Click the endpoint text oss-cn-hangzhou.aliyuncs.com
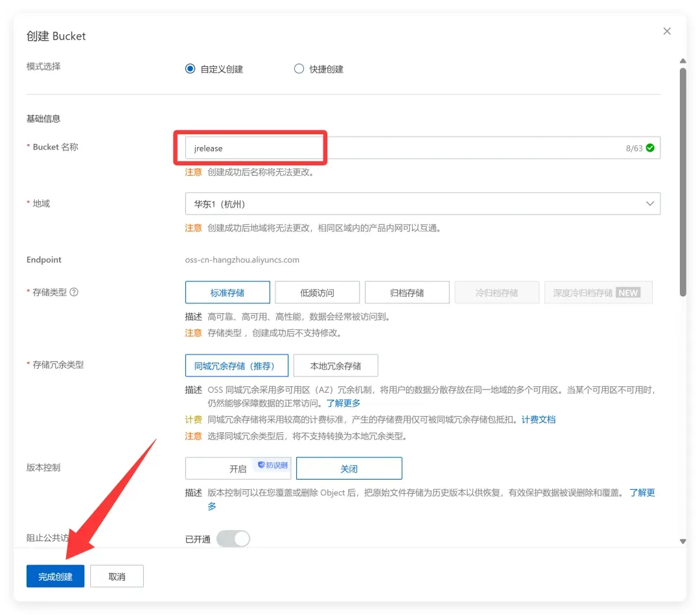Screen dimensions: 700x615 click(242, 260)
